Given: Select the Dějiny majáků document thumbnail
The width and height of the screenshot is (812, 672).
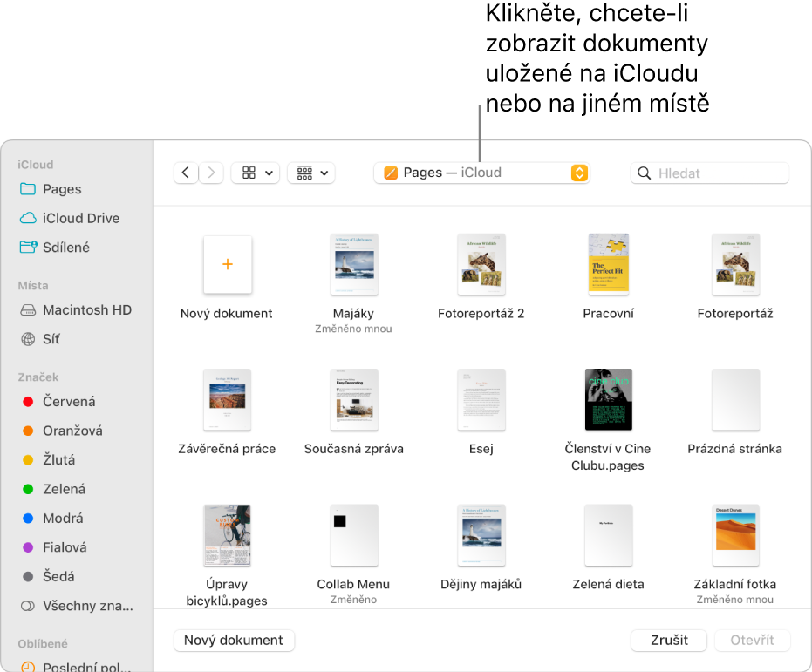Looking at the screenshot, I should (481, 535).
